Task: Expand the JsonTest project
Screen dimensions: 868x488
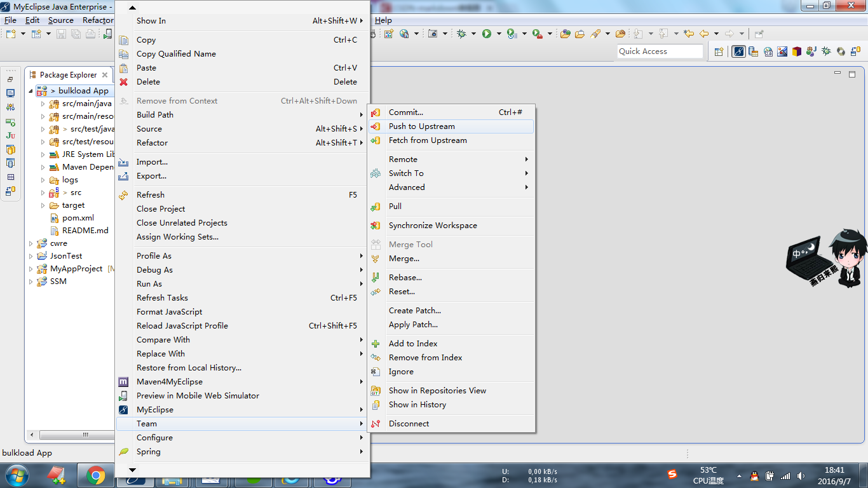Action: (x=31, y=256)
